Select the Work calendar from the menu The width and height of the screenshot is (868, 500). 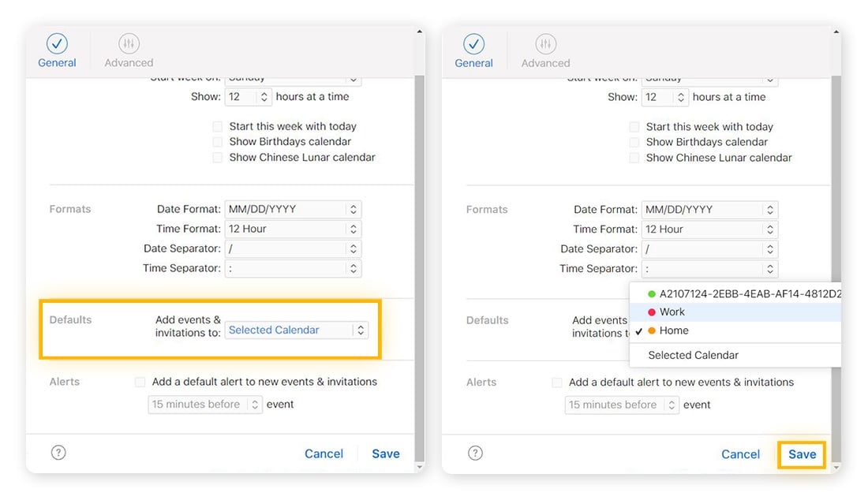(673, 312)
